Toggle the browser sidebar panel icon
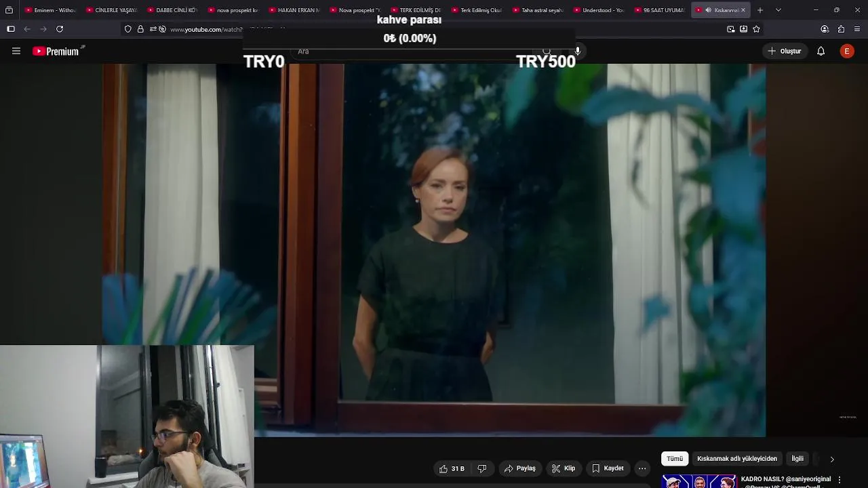This screenshot has height=488, width=868. (x=10, y=29)
